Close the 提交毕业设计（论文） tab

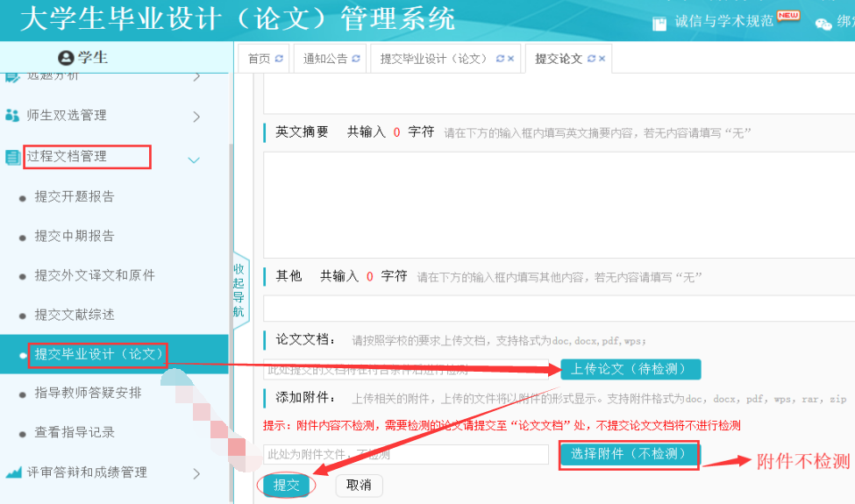coord(510,59)
